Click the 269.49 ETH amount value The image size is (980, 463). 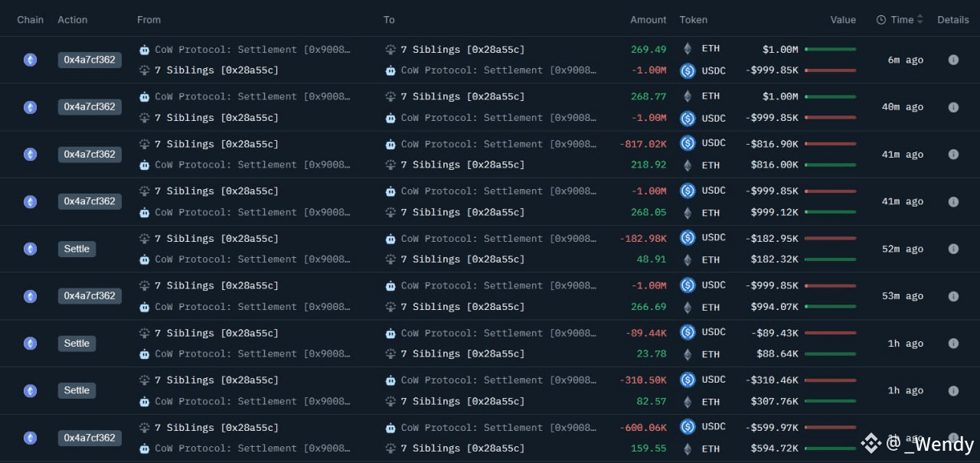tap(648, 48)
